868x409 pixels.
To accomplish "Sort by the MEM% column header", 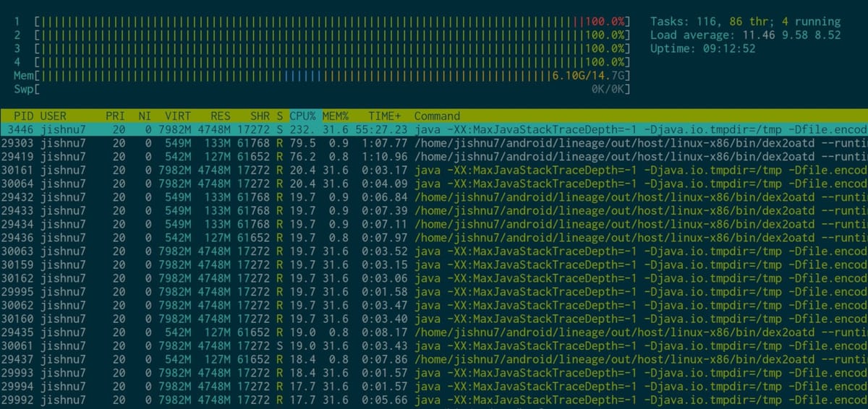I will [x=336, y=116].
